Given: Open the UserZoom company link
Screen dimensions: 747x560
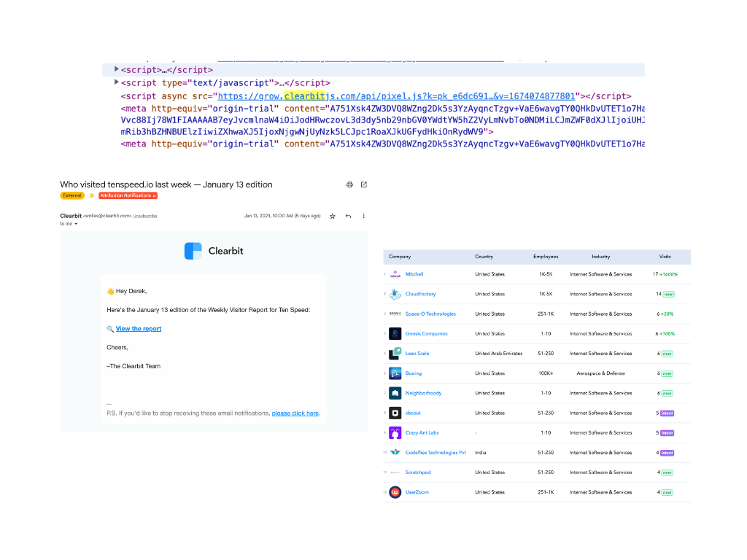Looking at the screenshot, I should click(417, 492).
